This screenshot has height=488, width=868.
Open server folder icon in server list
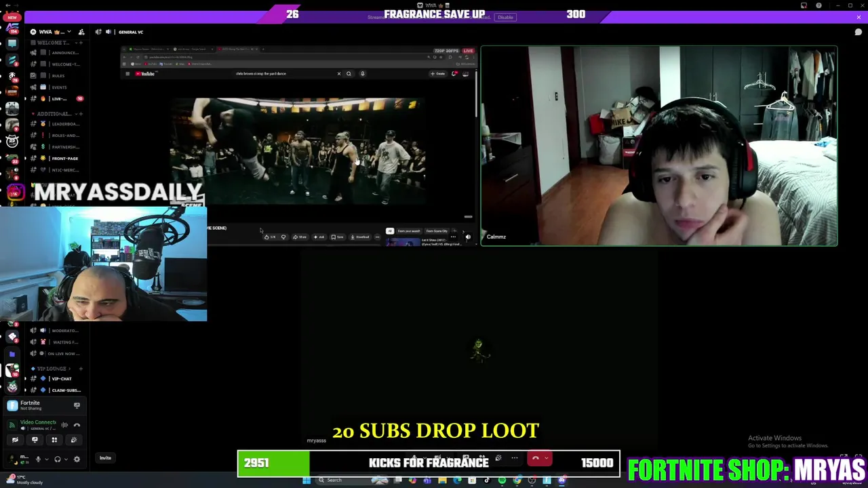click(x=12, y=353)
